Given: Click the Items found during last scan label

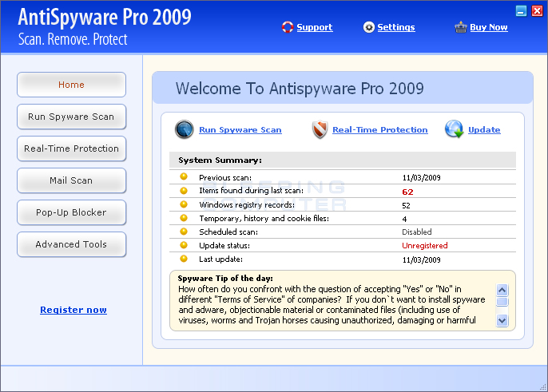Looking at the screenshot, I should 252,191.
